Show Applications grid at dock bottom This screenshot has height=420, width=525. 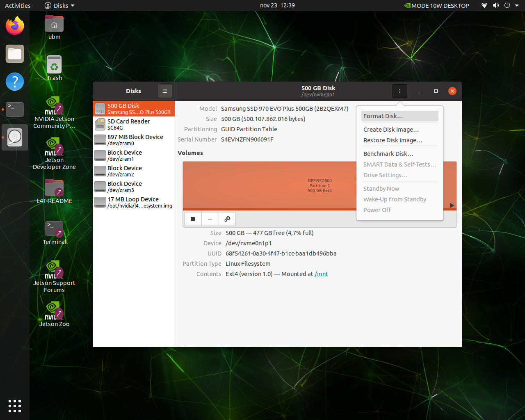[15, 406]
